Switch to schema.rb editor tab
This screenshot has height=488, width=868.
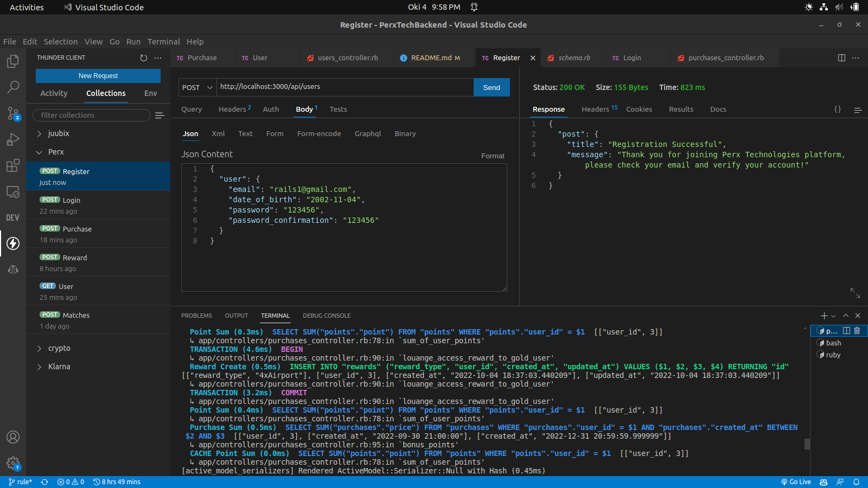click(x=573, y=57)
